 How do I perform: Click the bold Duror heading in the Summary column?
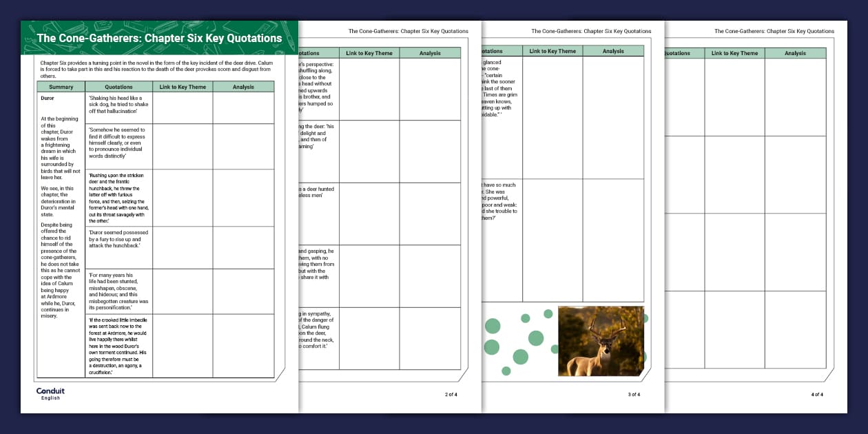[48, 98]
